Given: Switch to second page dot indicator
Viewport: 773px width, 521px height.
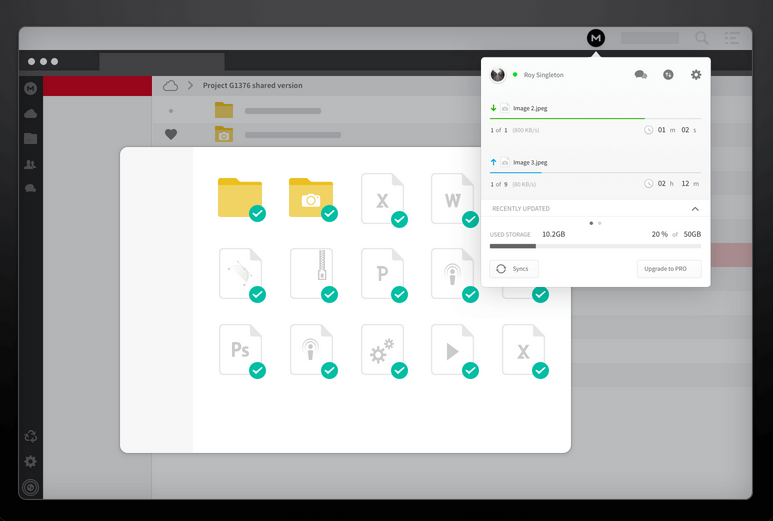Looking at the screenshot, I should (599, 223).
